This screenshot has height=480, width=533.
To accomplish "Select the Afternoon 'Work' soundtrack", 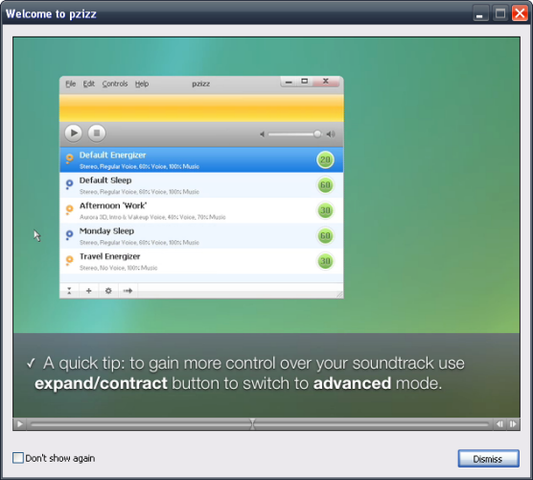I will pyautogui.click(x=201, y=210).
